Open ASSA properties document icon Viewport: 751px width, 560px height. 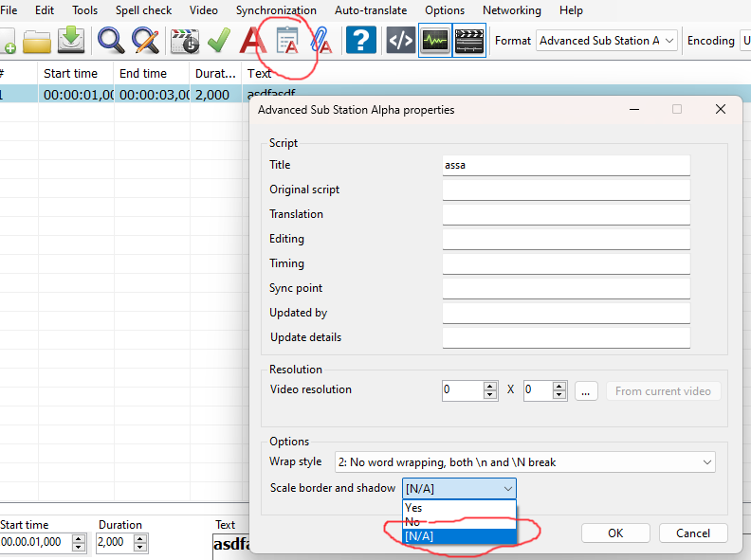pyautogui.click(x=287, y=40)
